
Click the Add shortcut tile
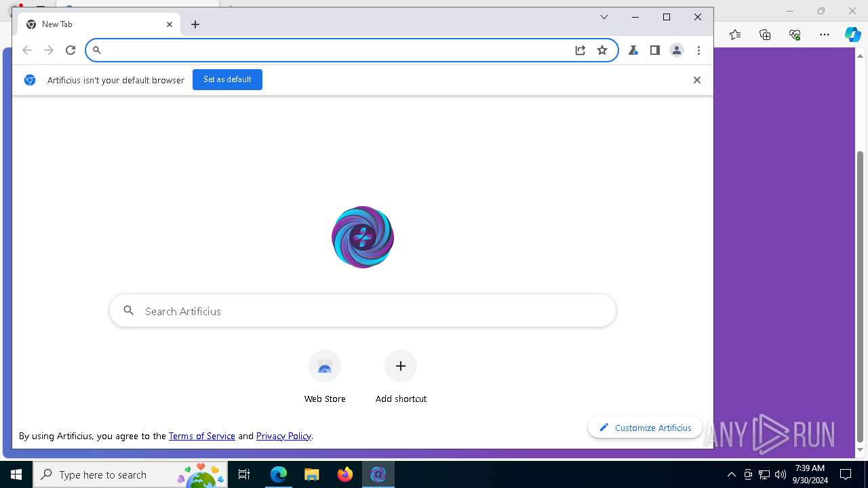pyautogui.click(x=401, y=377)
